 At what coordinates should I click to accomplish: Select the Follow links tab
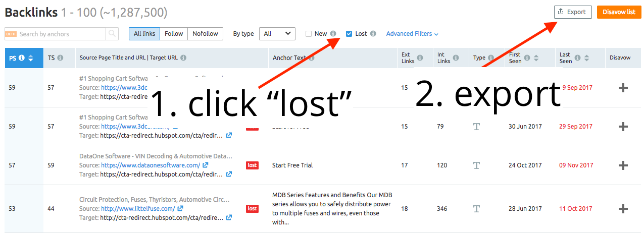tap(174, 34)
